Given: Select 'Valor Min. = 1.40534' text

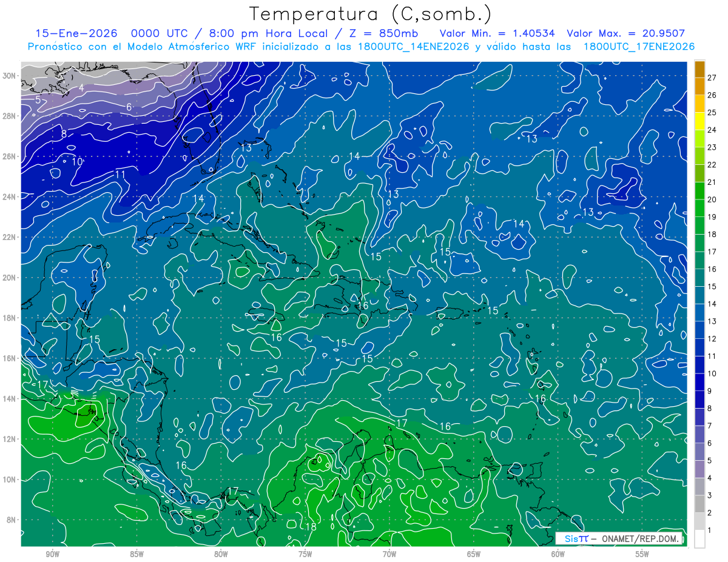Looking at the screenshot, I should point(497,34).
